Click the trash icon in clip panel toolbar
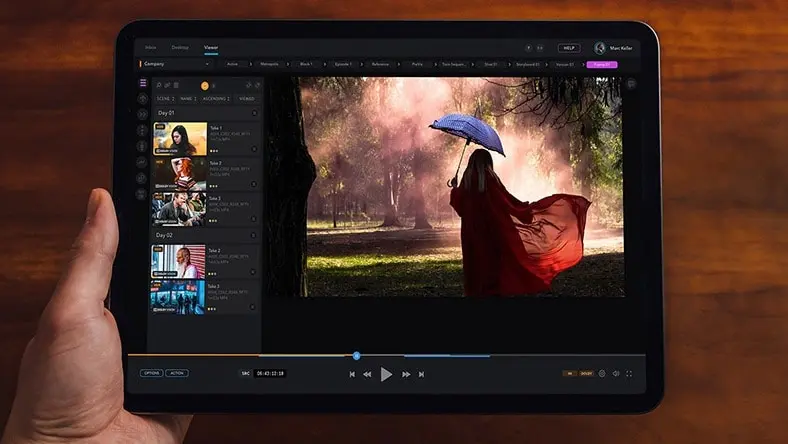The height and width of the screenshot is (444, 788). click(x=176, y=85)
